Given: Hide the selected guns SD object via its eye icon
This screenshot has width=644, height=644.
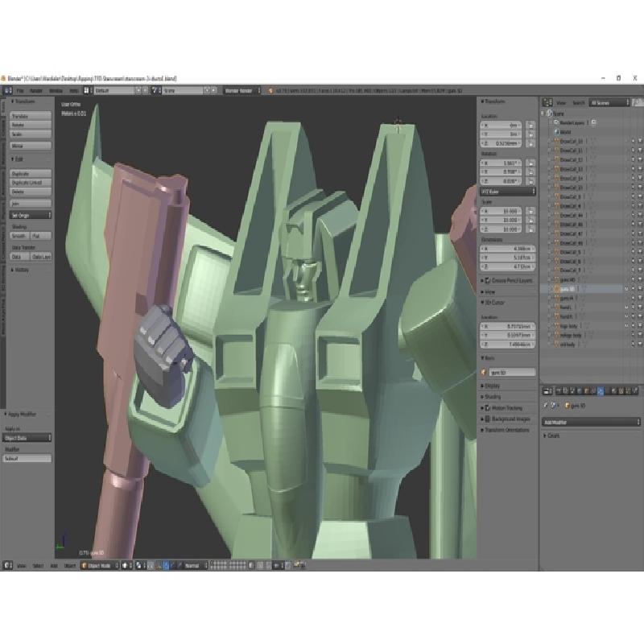Looking at the screenshot, I should 627,289.
